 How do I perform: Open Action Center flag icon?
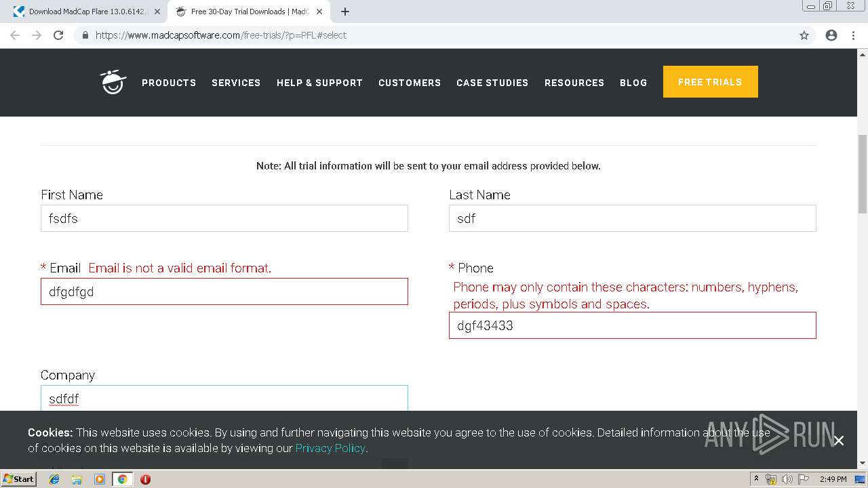802,479
